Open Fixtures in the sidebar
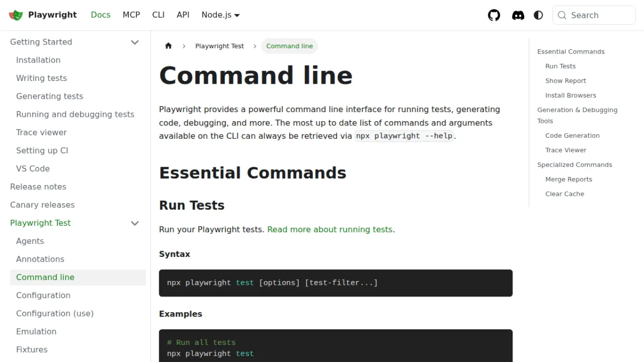Screen dimensions: 644x362 (32, 350)
